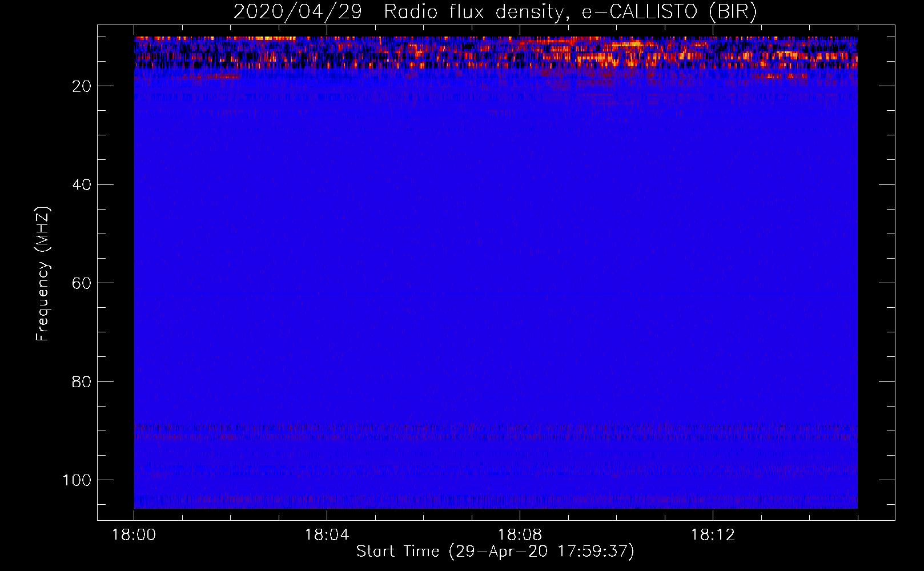Click the 100 MHz frequency tick label
This screenshot has height=571, width=924.
coord(77,480)
